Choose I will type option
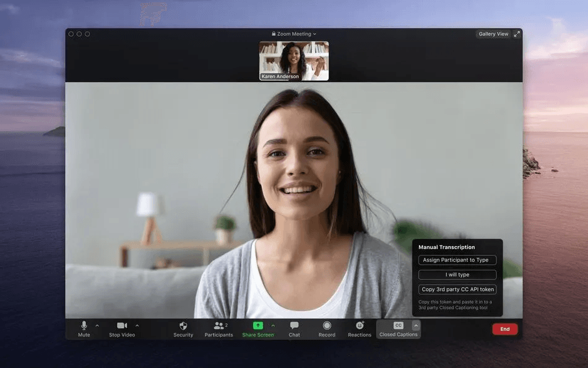 pos(457,274)
